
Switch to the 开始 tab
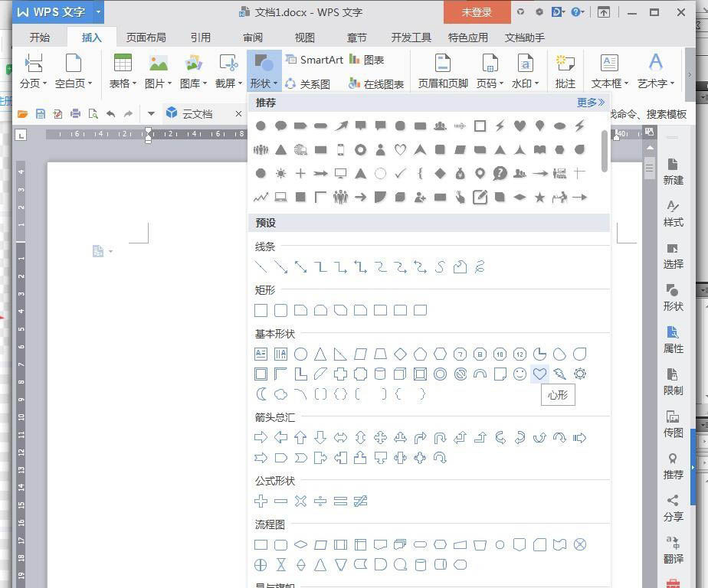point(40,38)
